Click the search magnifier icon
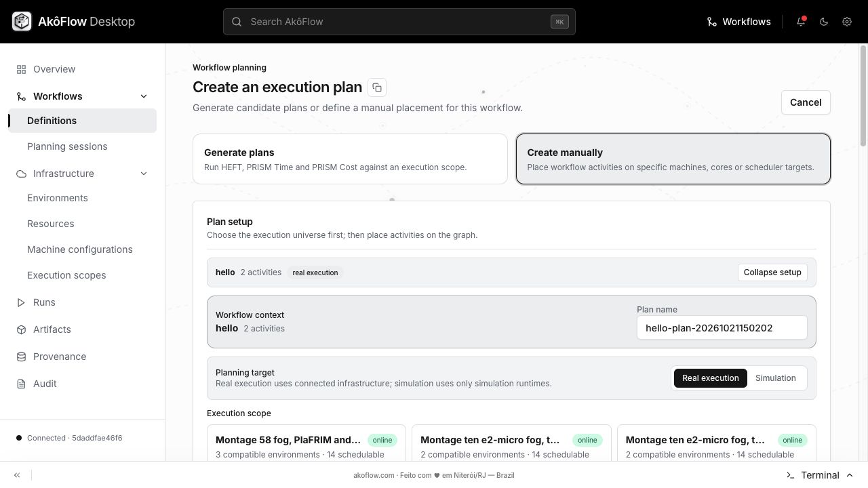This screenshot has width=868, height=488. tap(237, 22)
